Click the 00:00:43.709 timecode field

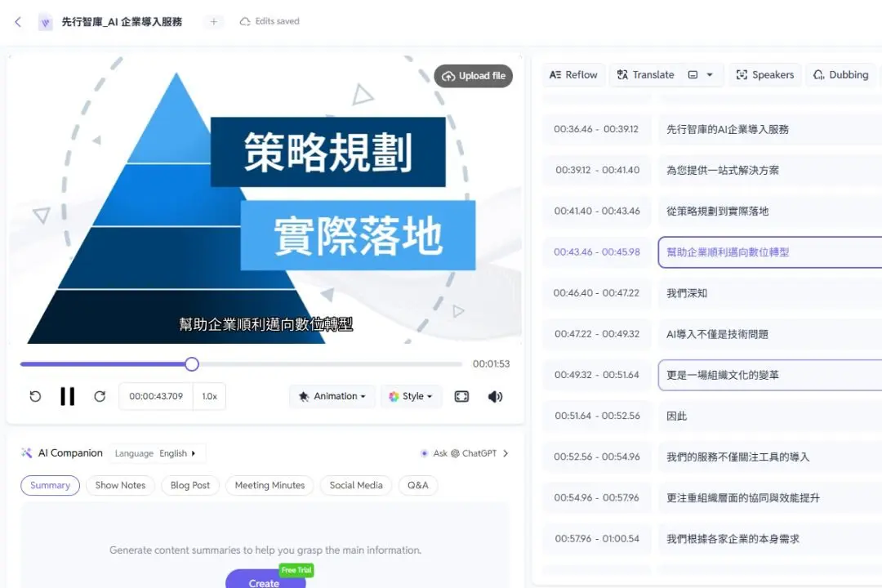pos(156,396)
